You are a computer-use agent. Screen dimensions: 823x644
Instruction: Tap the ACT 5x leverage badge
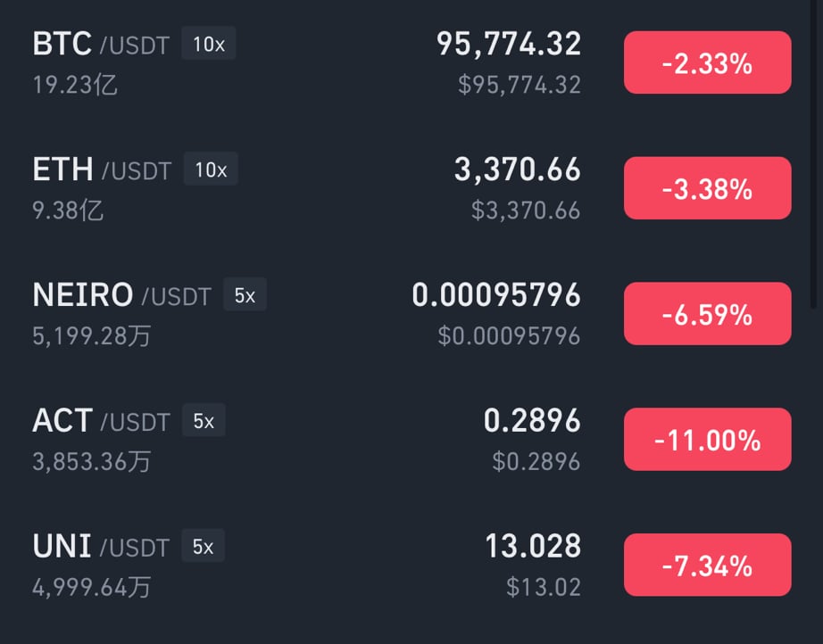204,420
